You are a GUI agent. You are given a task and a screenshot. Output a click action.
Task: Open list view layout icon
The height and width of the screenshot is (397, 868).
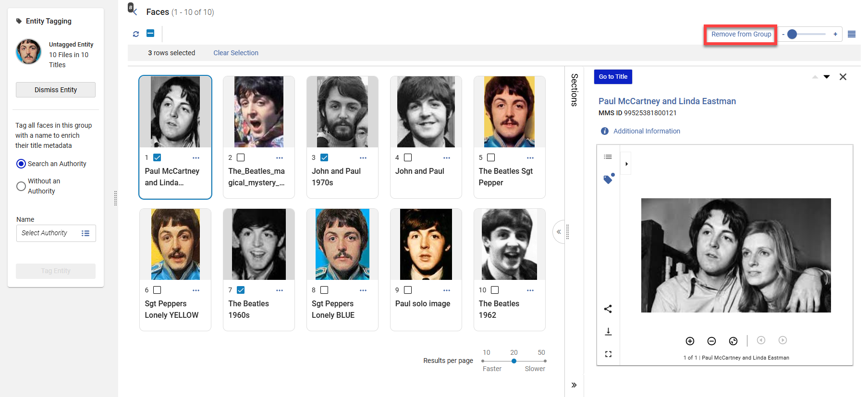(x=852, y=34)
